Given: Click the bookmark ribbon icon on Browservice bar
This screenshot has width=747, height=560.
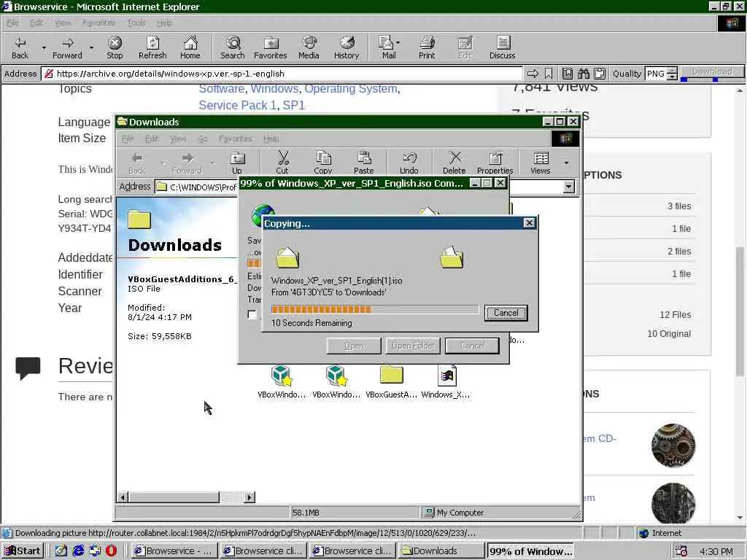Looking at the screenshot, I should (x=549, y=74).
